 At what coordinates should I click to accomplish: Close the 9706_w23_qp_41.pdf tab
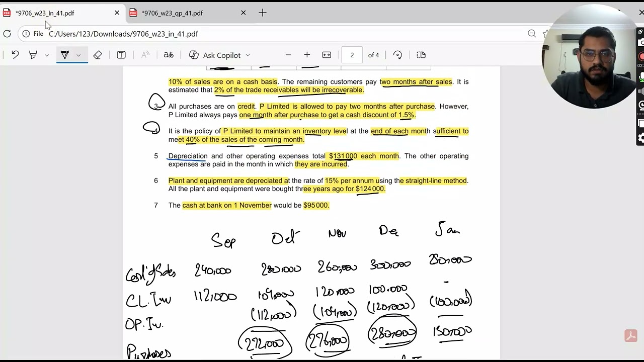click(244, 13)
